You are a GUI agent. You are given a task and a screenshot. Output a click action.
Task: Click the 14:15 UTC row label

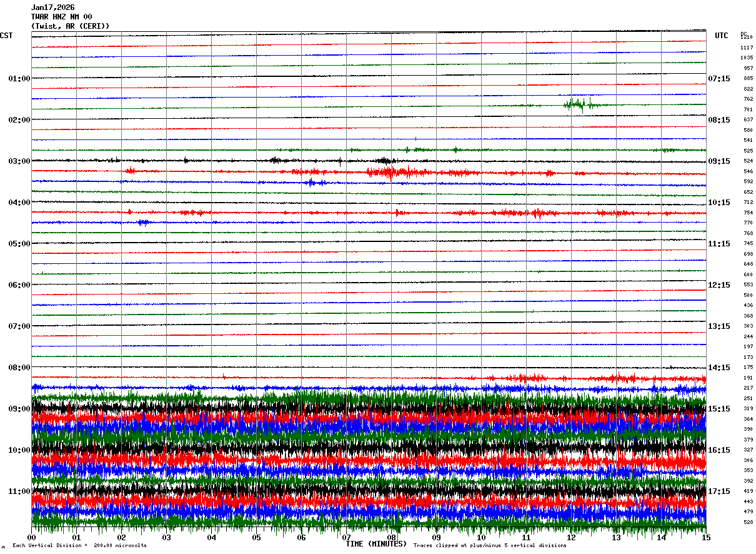[719, 368]
